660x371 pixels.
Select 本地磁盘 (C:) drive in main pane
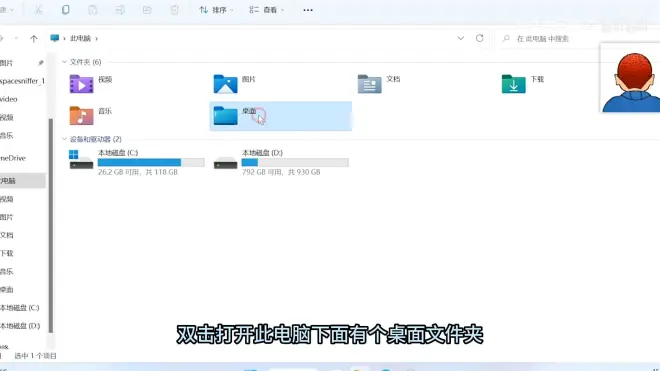click(137, 162)
